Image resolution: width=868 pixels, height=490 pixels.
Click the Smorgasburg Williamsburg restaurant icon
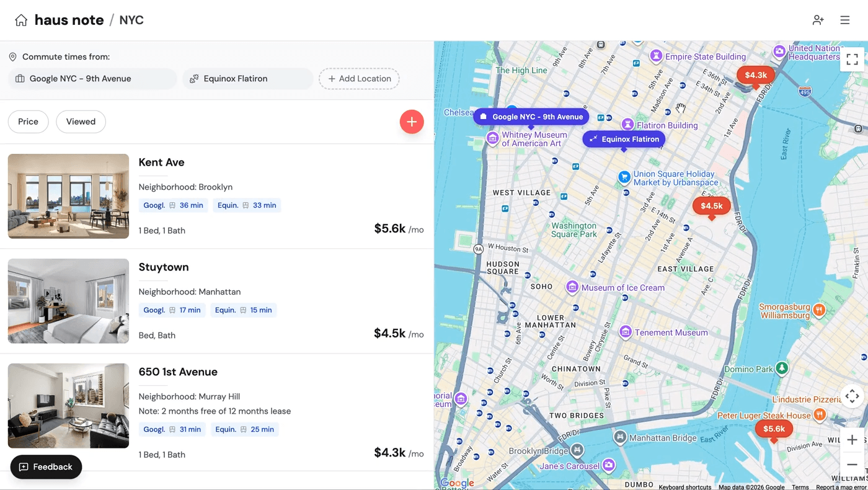pyautogui.click(x=819, y=310)
